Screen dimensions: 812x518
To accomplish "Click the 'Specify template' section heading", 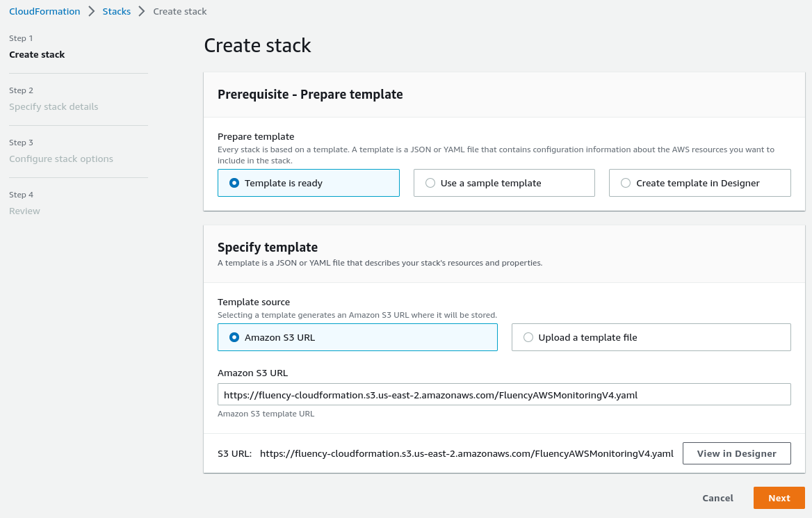I will click(x=268, y=247).
